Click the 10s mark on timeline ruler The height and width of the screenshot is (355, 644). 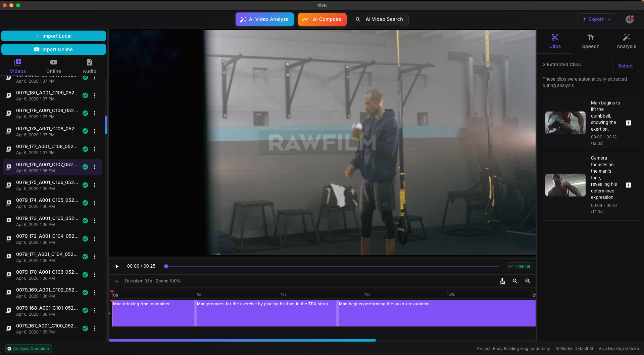[x=283, y=295]
